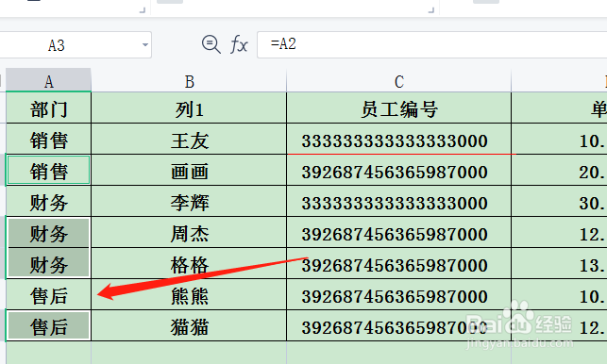This screenshot has height=364, width=607.
Task: Select employee number cell in 熊熊 row
Action: click(x=398, y=295)
